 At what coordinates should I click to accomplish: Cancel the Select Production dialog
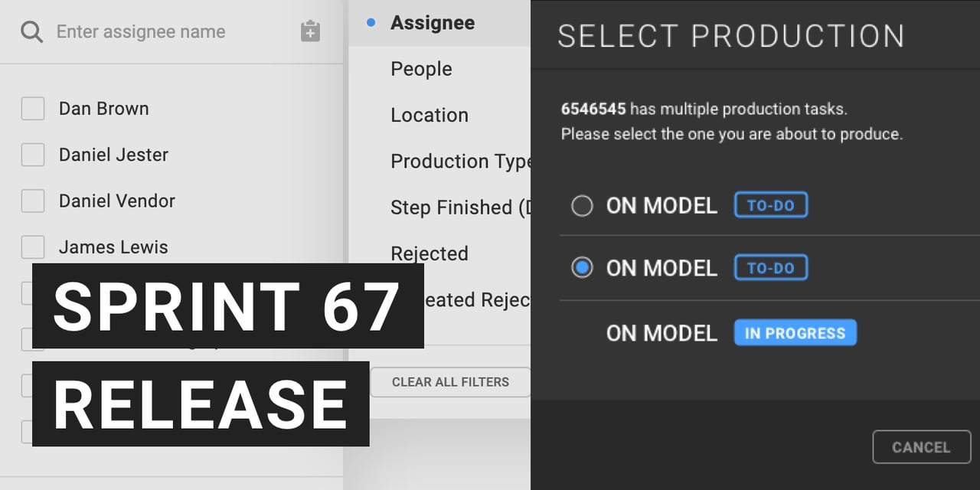coord(921,447)
